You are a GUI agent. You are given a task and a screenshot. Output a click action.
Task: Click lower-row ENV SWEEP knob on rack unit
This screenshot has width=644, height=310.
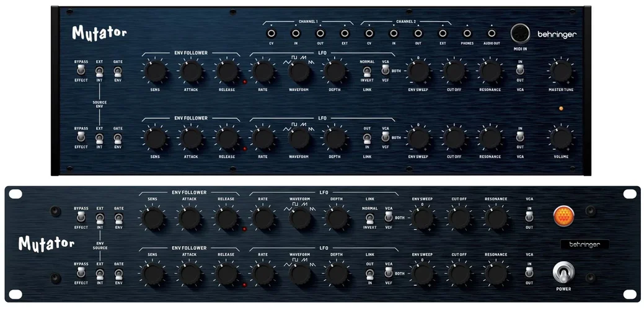point(423,274)
